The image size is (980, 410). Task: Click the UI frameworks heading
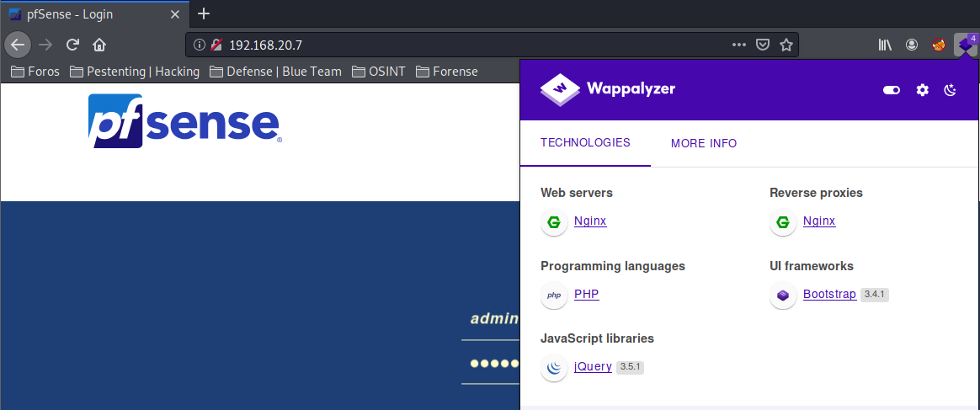click(x=812, y=266)
